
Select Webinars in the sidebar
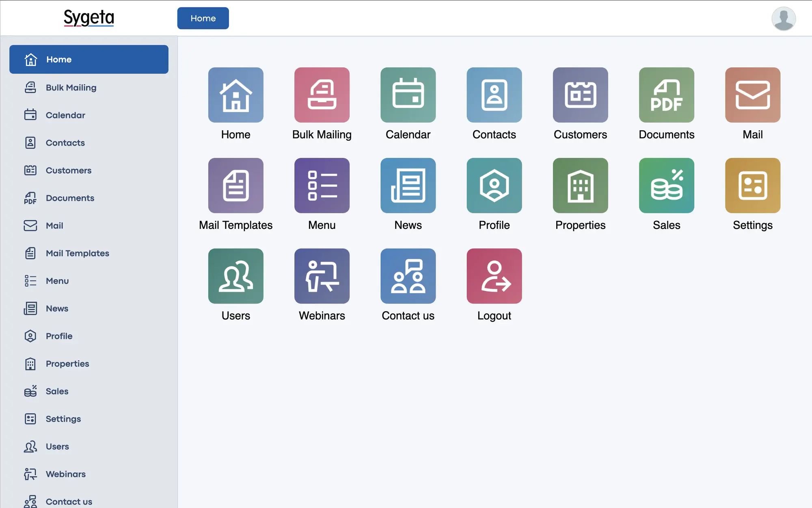pyautogui.click(x=89, y=474)
